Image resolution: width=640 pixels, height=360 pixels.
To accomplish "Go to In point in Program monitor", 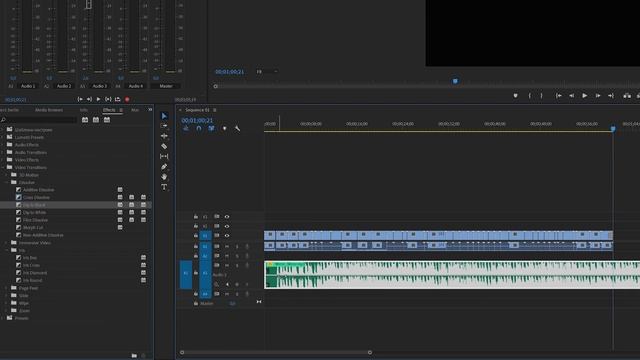I will 558,96.
